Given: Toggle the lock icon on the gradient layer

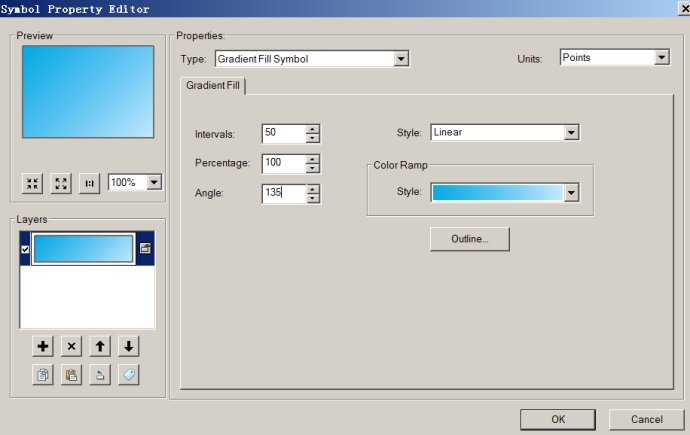Looking at the screenshot, I should click(145, 248).
